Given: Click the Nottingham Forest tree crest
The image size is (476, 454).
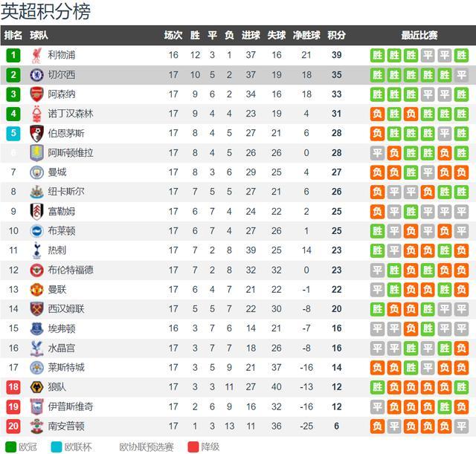Looking at the screenshot, I should click(x=37, y=114).
